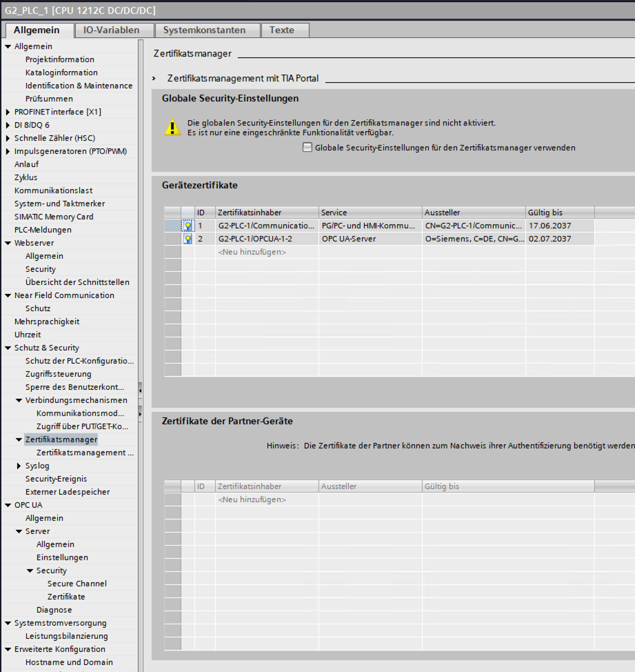
Task: Select Kommunikationslast entry
Action: pos(54,190)
